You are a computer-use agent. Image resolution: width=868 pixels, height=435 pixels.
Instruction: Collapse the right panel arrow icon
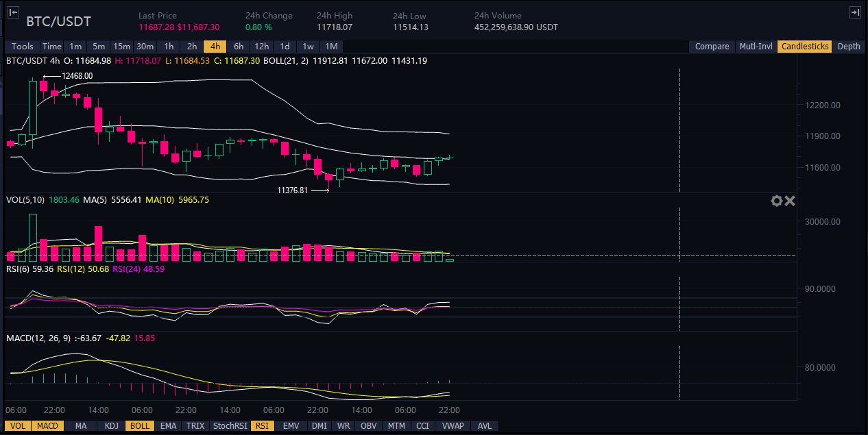coord(854,12)
